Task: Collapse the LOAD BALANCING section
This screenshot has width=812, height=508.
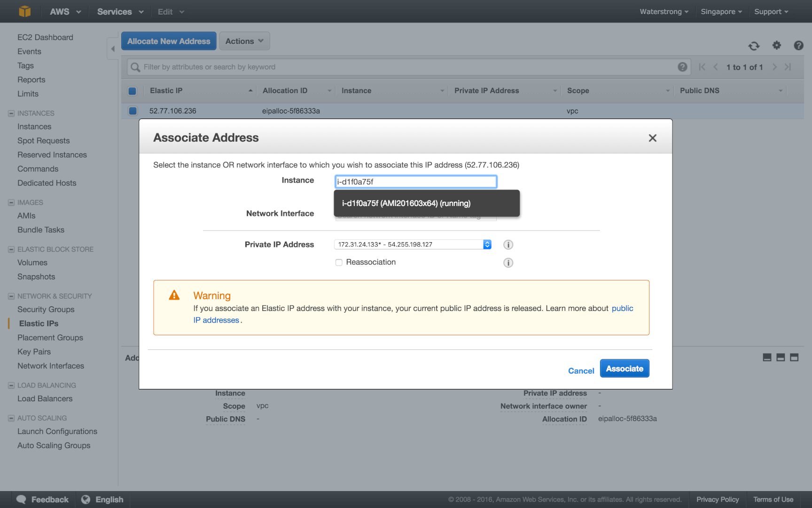Action: (x=11, y=385)
